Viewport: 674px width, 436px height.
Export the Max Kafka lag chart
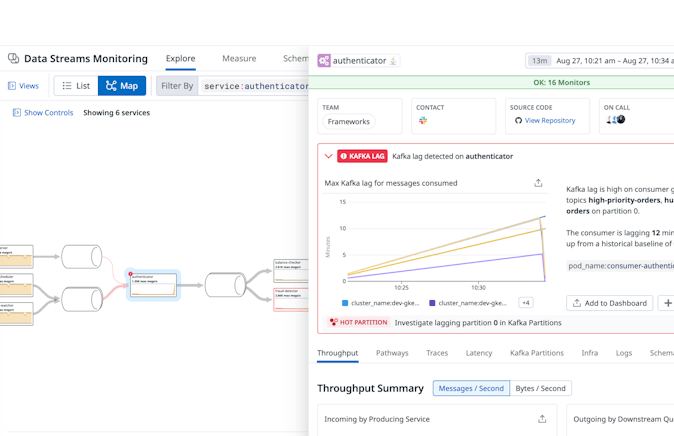click(538, 183)
